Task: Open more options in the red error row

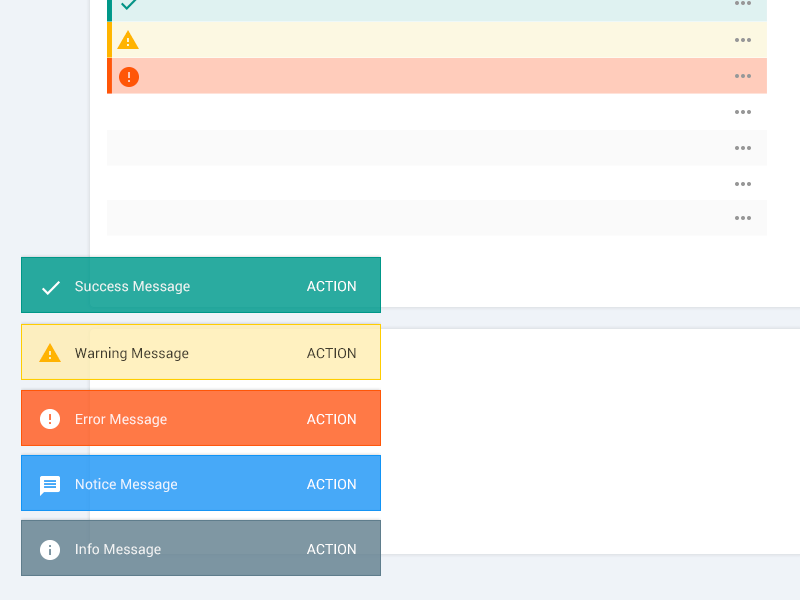Action: (x=743, y=76)
